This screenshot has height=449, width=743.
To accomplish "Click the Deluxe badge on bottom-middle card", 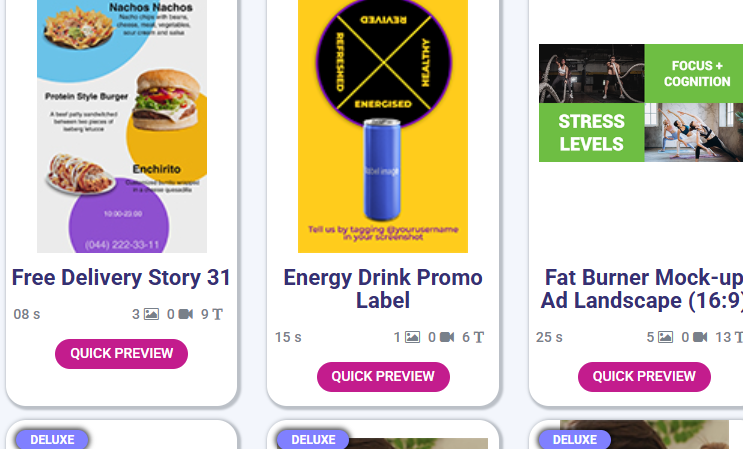I will (x=313, y=439).
